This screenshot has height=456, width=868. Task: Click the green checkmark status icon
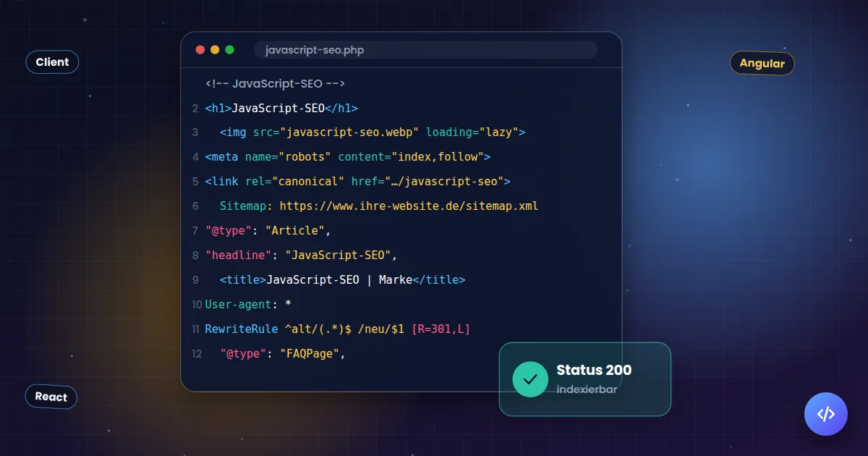point(530,379)
